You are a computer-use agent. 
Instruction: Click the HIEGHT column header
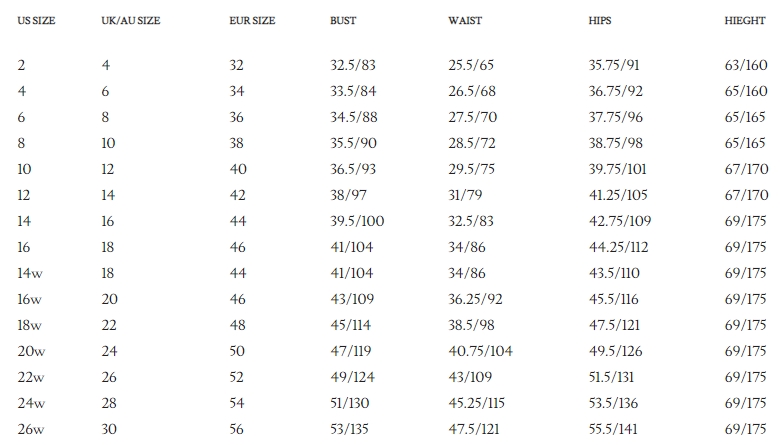point(745,21)
